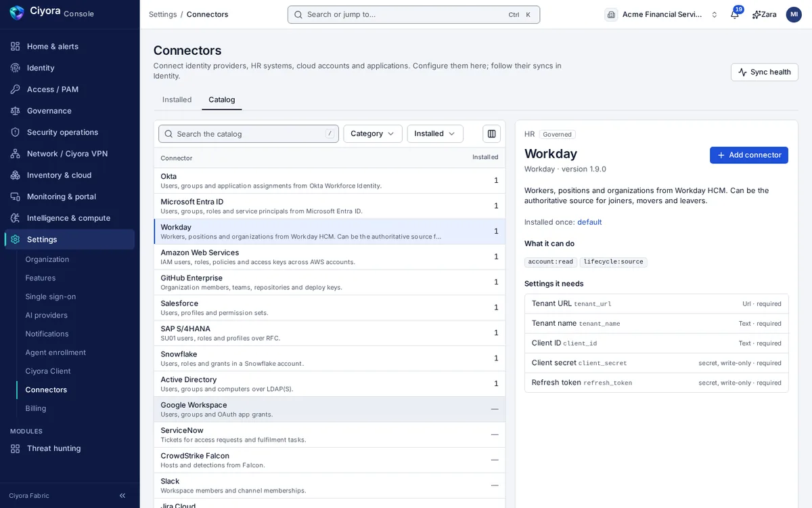
Task: Open the Notifications settings page
Action: (x=47, y=334)
